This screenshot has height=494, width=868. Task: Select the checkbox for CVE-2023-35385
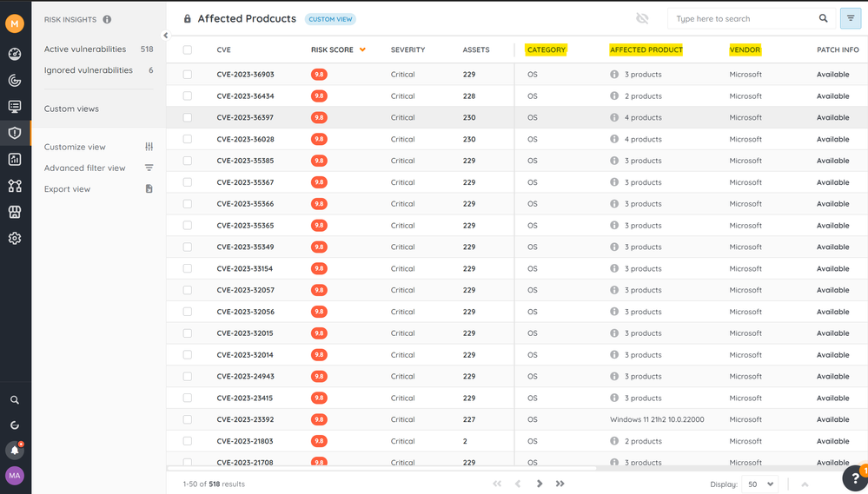[x=188, y=161]
